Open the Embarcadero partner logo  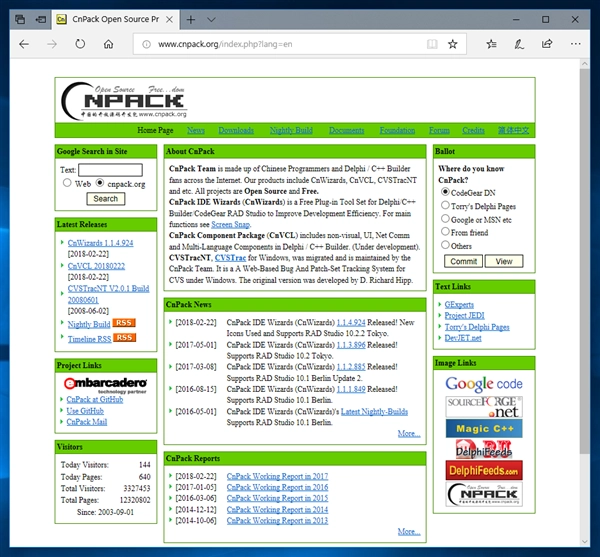tap(106, 384)
